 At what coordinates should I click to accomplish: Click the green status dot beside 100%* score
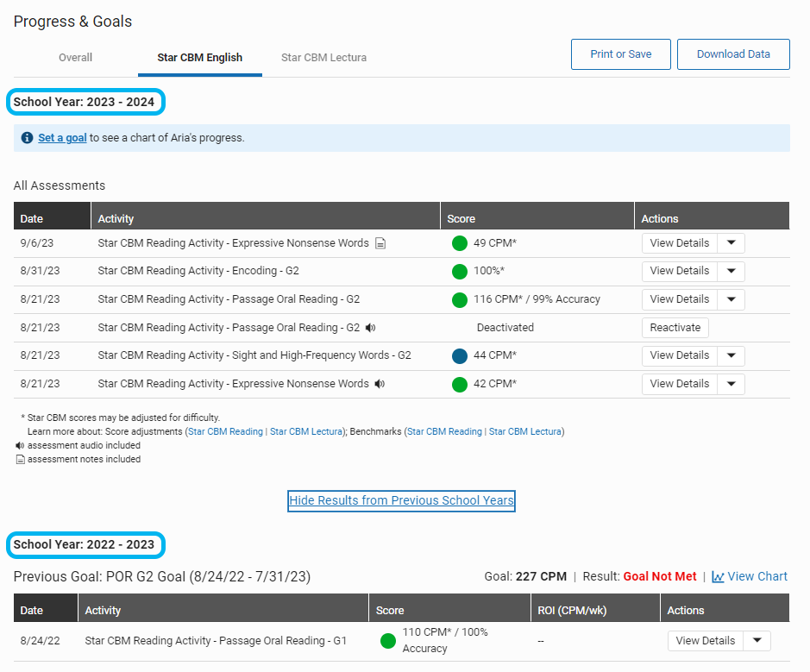459,271
